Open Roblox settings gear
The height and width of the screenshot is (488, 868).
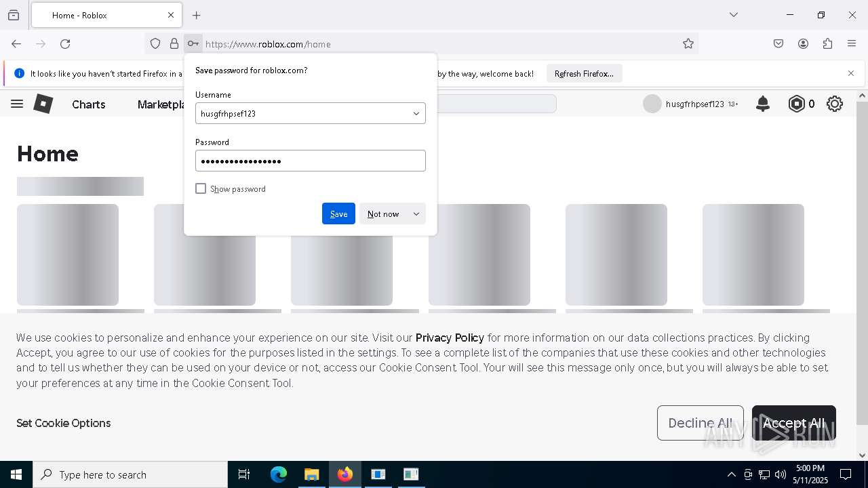point(835,104)
